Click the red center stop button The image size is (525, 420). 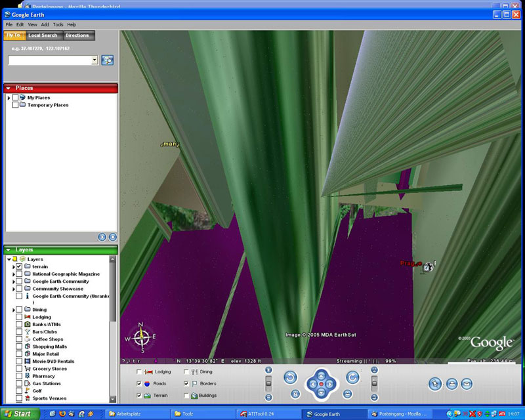click(321, 384)
